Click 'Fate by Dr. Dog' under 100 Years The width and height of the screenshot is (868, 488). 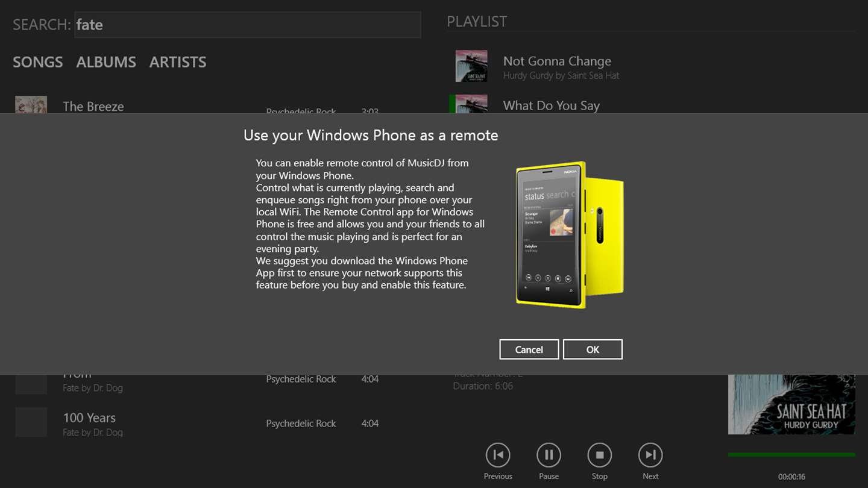coord(93,433)
